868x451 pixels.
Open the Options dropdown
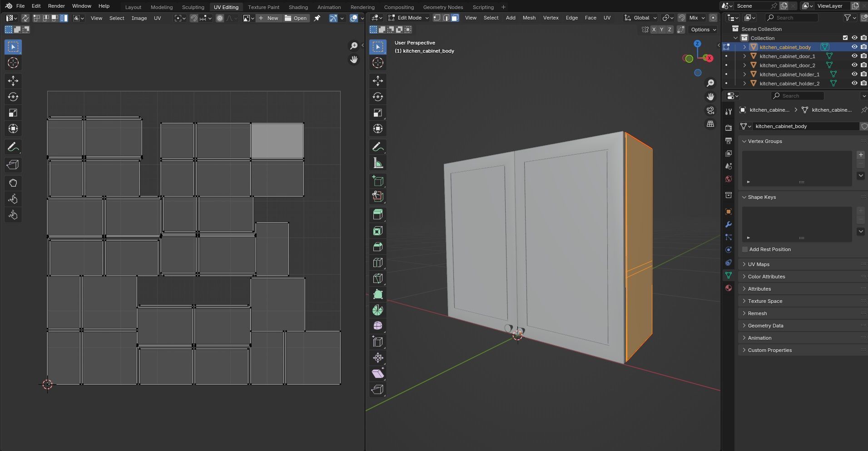703,30
